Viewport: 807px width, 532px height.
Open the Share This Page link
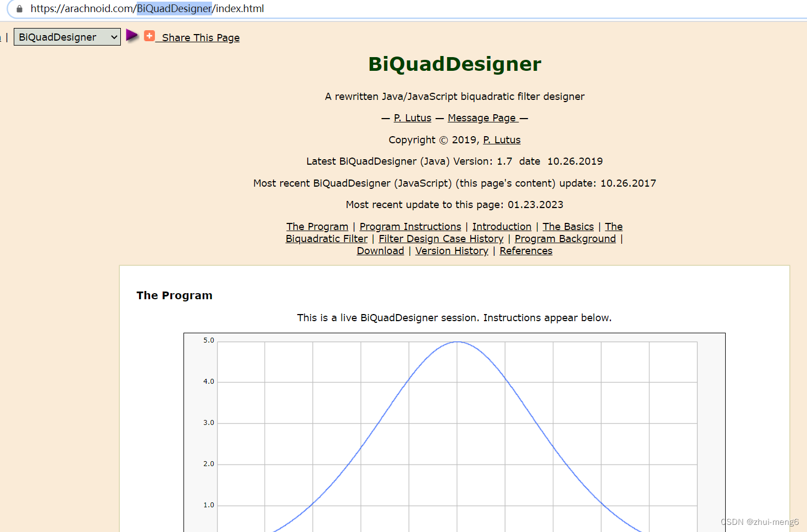tap(201, 37)
